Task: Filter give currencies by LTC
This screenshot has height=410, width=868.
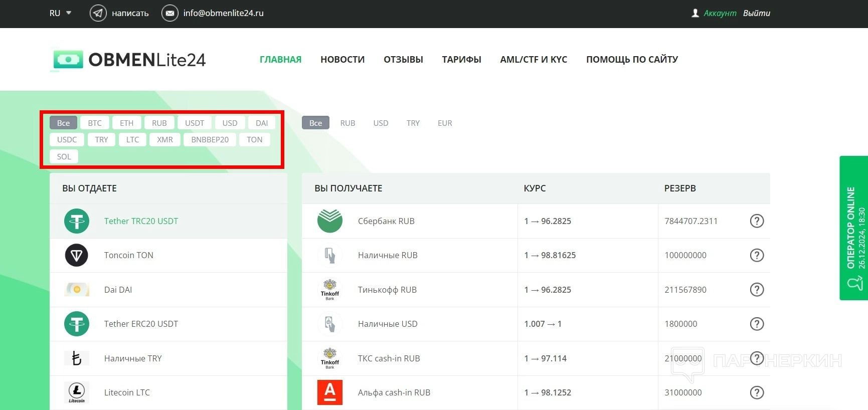Action: 132,139
